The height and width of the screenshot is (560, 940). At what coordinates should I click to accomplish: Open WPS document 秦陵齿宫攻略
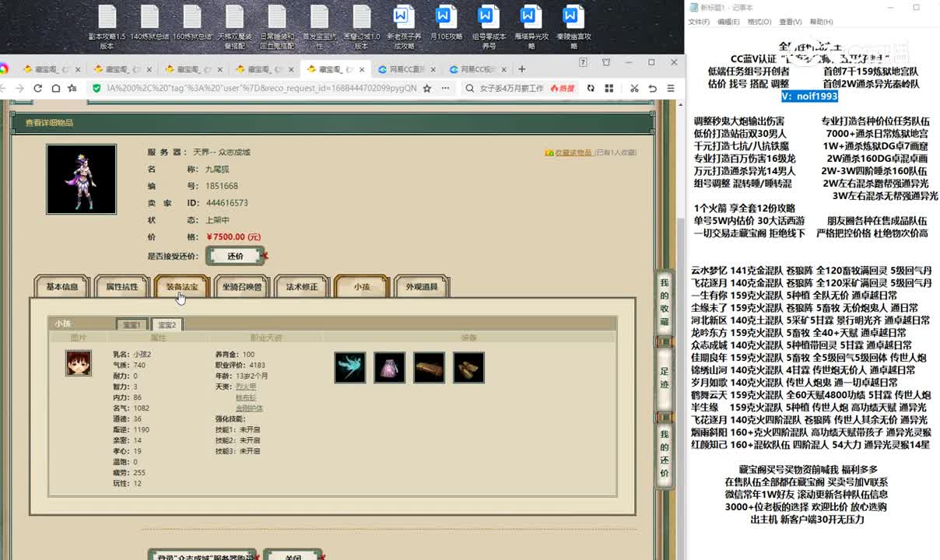tap(573, 26)
